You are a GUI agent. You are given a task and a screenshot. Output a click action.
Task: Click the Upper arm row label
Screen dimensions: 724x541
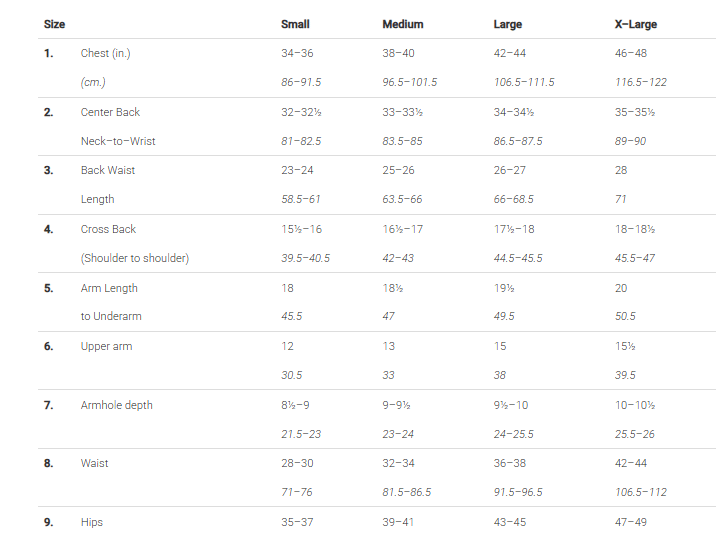[106, 346]
